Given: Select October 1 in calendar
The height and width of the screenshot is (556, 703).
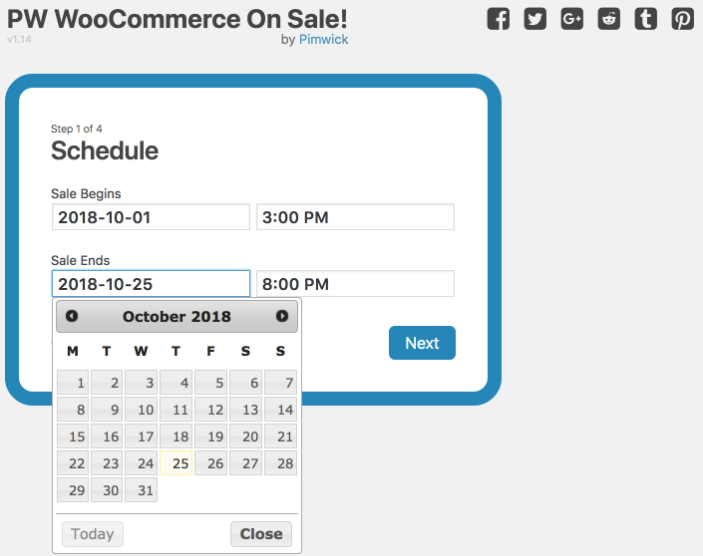Looking at the screenshot, I should click(x=73, y=382).
